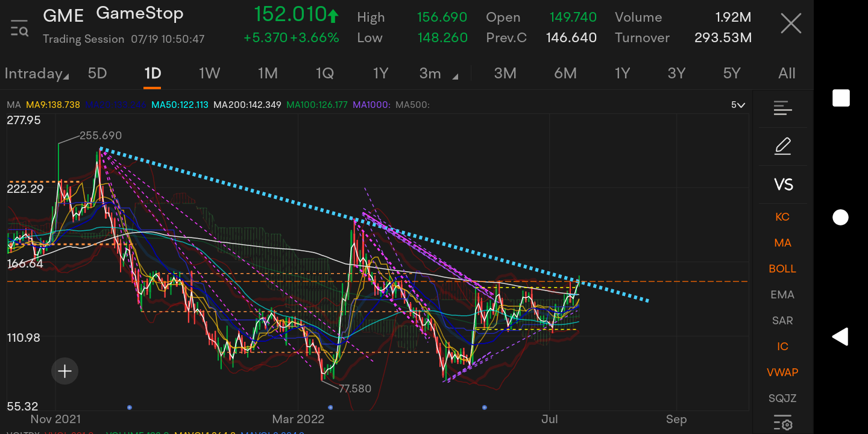Viewport: 868px width, 434px height.
Task: Tap the MA200:142.349 legend label
Action: pos(247,105)
